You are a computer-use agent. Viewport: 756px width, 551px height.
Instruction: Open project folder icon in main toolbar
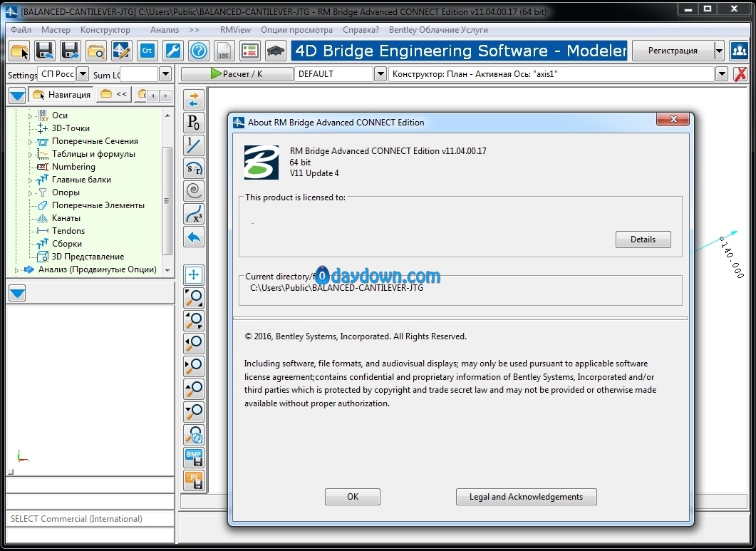(x=19, y=51)
